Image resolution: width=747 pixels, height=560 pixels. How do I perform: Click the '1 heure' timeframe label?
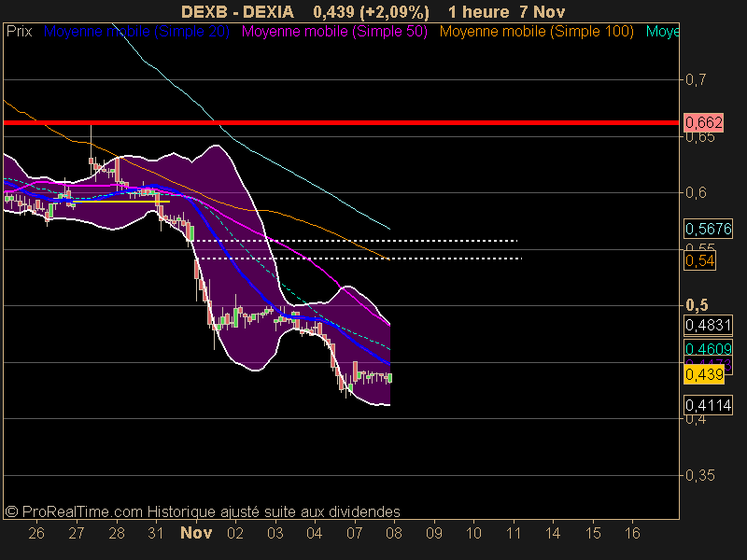(479, 12)
